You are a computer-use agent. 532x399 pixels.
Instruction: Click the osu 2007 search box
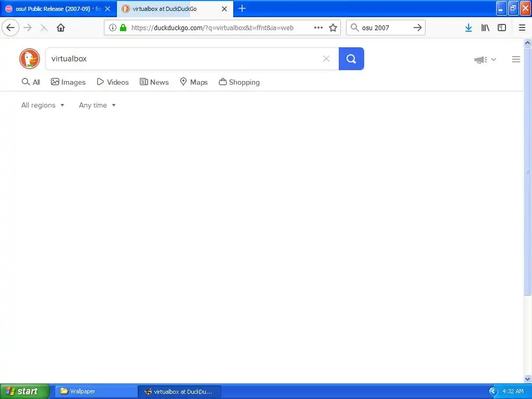tap(385, 28)
